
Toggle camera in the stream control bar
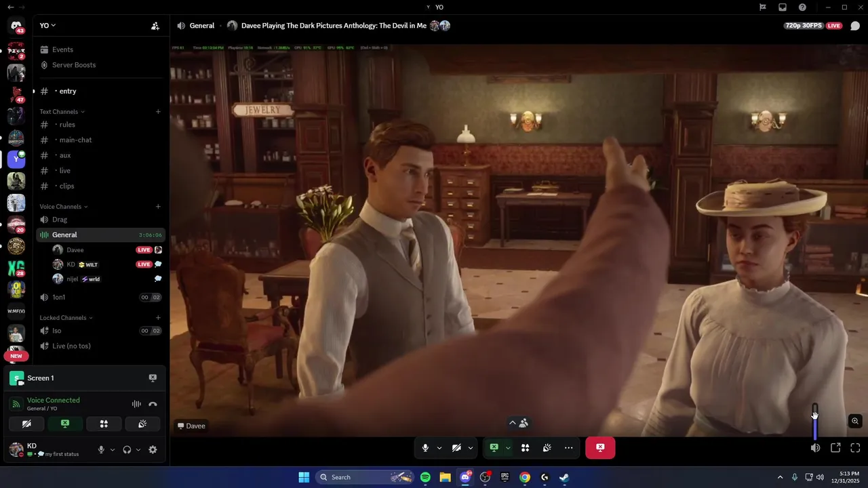pos(456,447)
